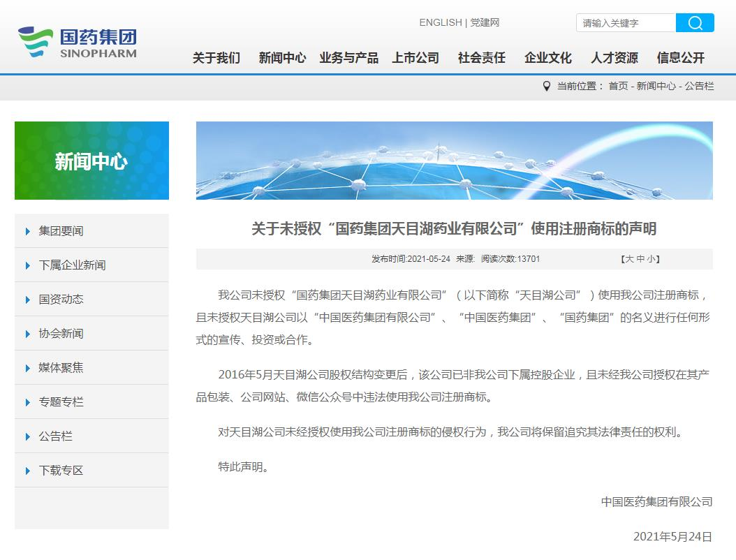Open the 信息公开 menu item
Screen dimensions: 736x560
(680, 58)
